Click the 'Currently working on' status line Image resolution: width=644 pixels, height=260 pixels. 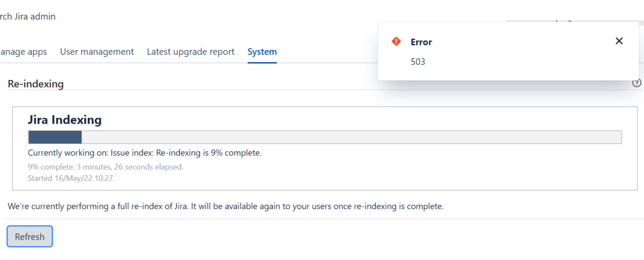tap(144, 153)
